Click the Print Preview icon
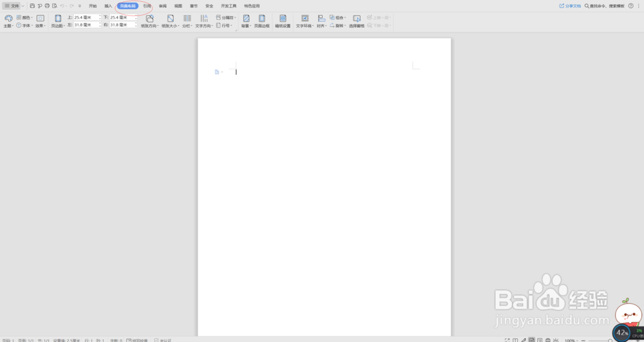 55,6
